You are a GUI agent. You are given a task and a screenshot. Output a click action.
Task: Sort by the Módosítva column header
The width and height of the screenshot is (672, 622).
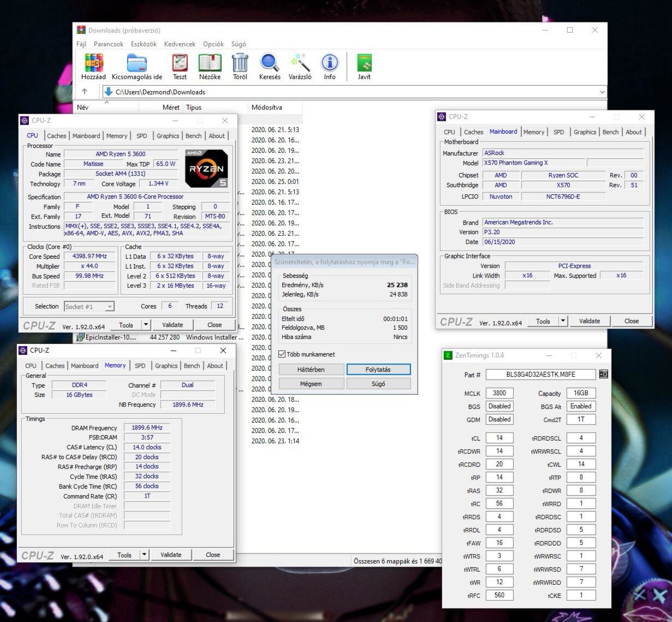point(275,108)
